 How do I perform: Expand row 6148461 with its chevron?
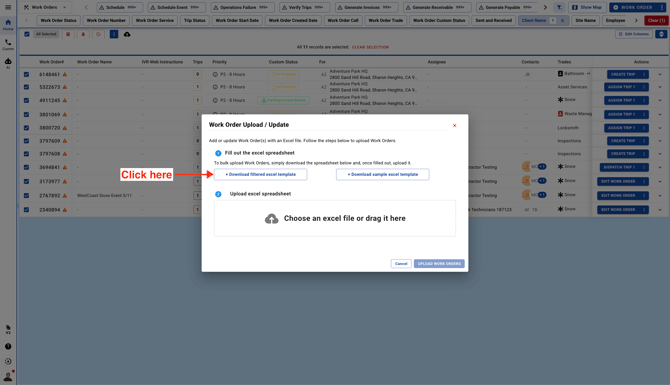tap(660, 75)
